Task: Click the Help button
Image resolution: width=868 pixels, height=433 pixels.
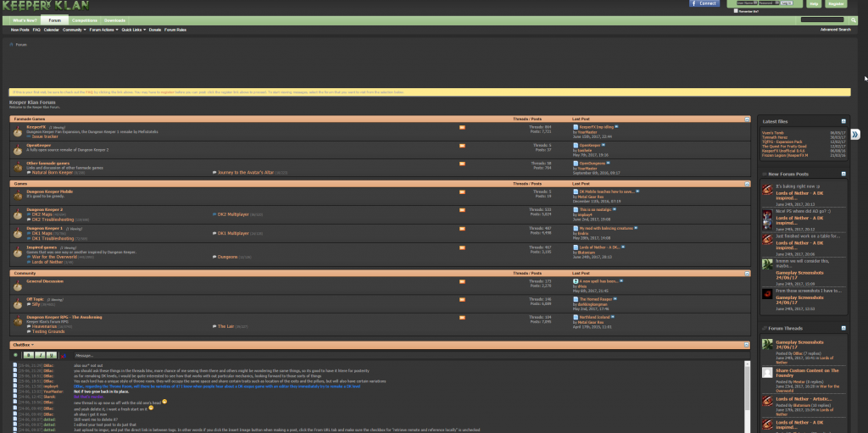Action: (814, 4)
